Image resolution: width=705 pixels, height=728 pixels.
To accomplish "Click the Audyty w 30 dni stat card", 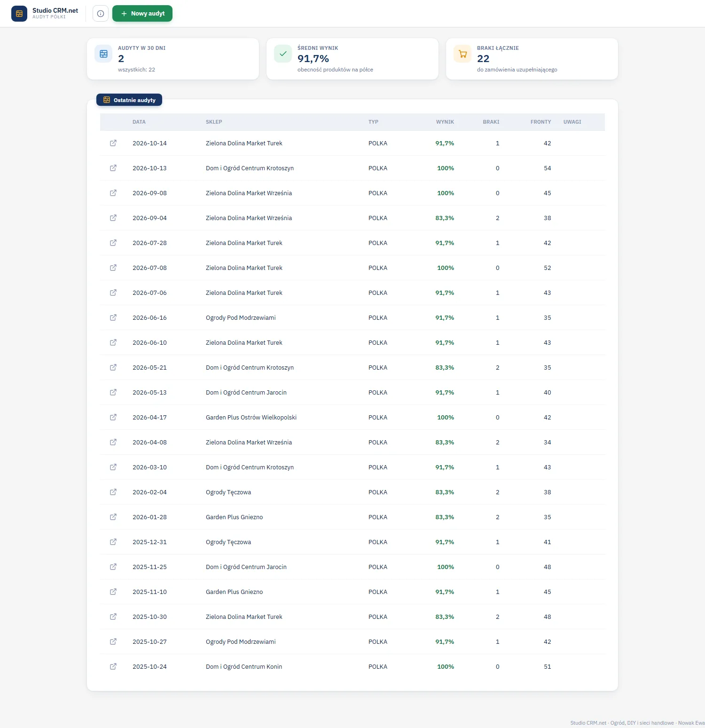I will pyautogui.click(x=173, y=59).
